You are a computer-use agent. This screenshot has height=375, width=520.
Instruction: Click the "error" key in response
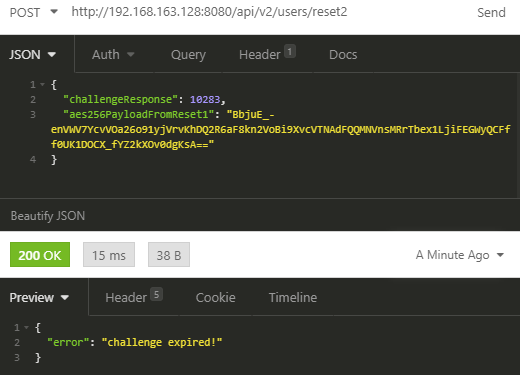[x=68, y=342]
